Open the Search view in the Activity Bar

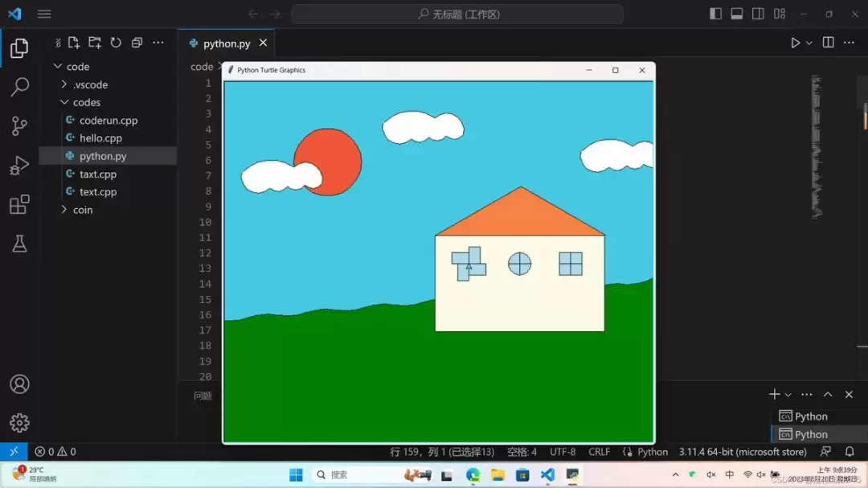click(19, 88)
